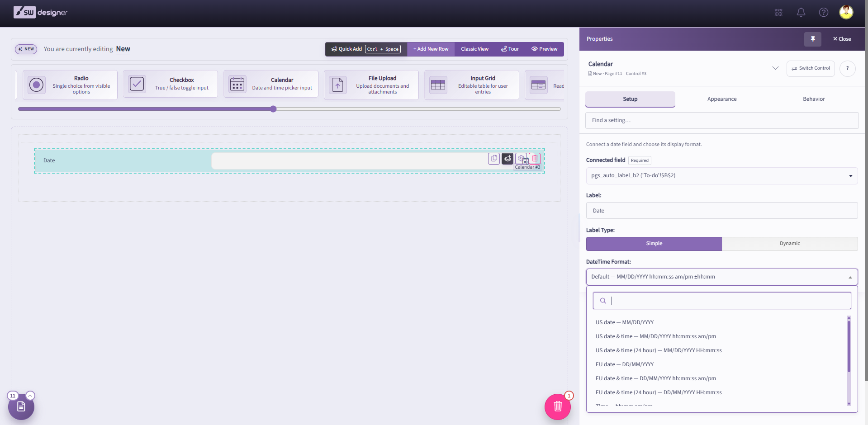Image resolution: width=868 pixels, height=425 pixels.
Task: Add a Checkbox control
Action: tap(171, 85)
